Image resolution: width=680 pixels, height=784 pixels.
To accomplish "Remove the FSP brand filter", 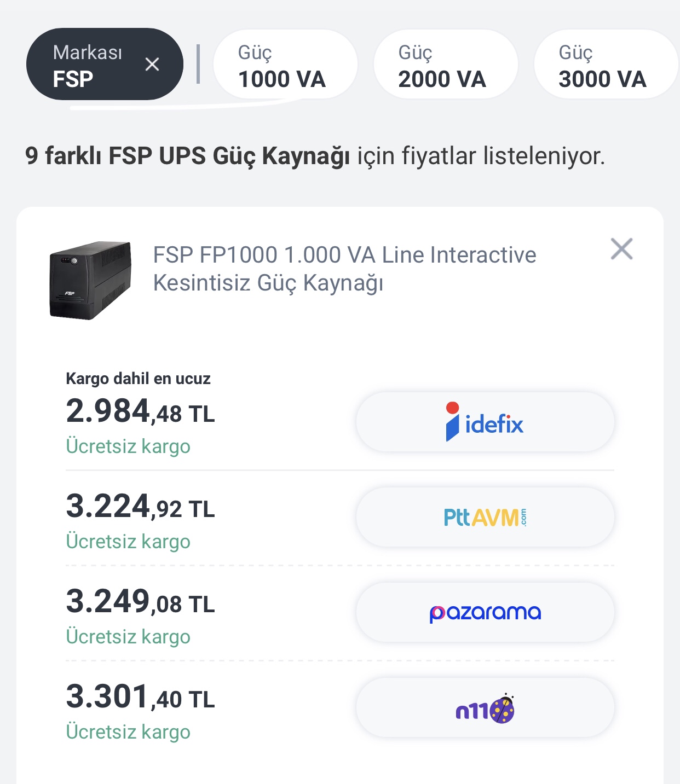I will (x=152, y=65).
